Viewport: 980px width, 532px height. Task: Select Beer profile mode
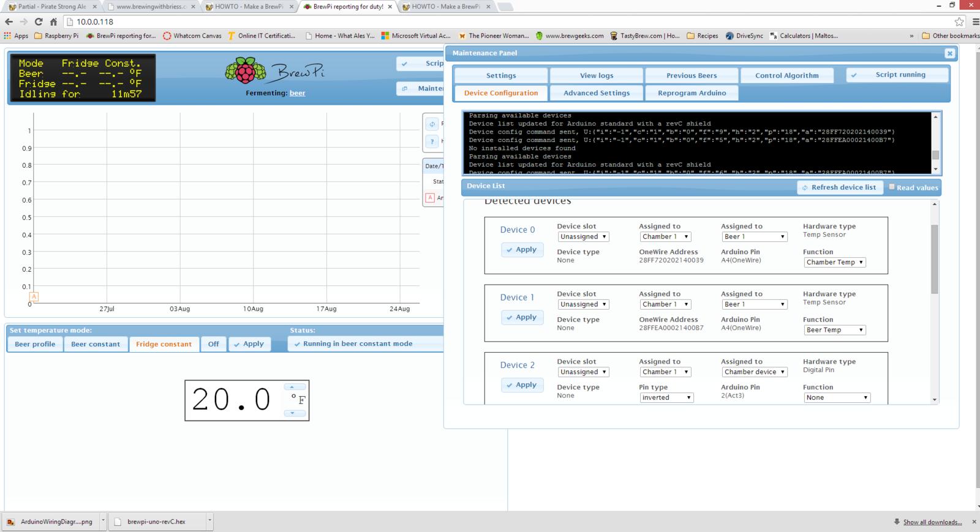(x=35, y=344)
